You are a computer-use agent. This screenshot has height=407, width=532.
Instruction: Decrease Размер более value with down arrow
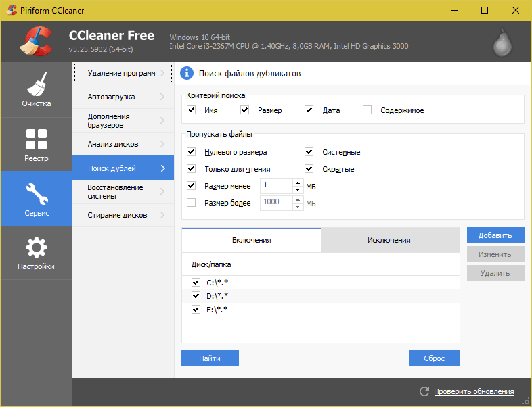298,206
